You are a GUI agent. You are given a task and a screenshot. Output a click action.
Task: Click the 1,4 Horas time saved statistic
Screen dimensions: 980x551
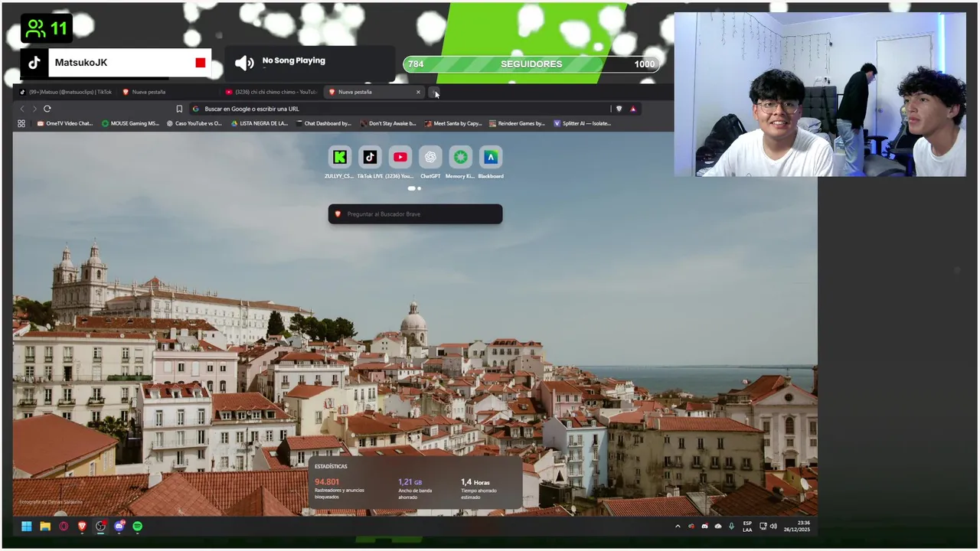(x=479, y=489)
